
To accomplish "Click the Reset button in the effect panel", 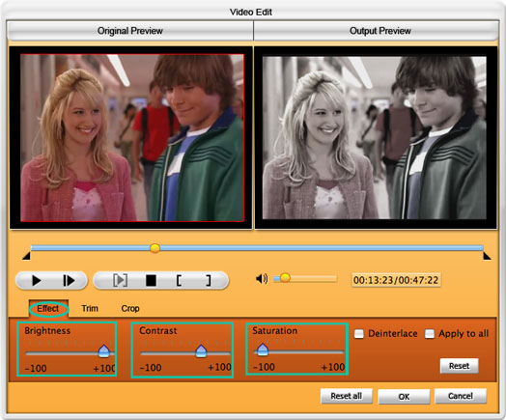I will click(460, 366).
